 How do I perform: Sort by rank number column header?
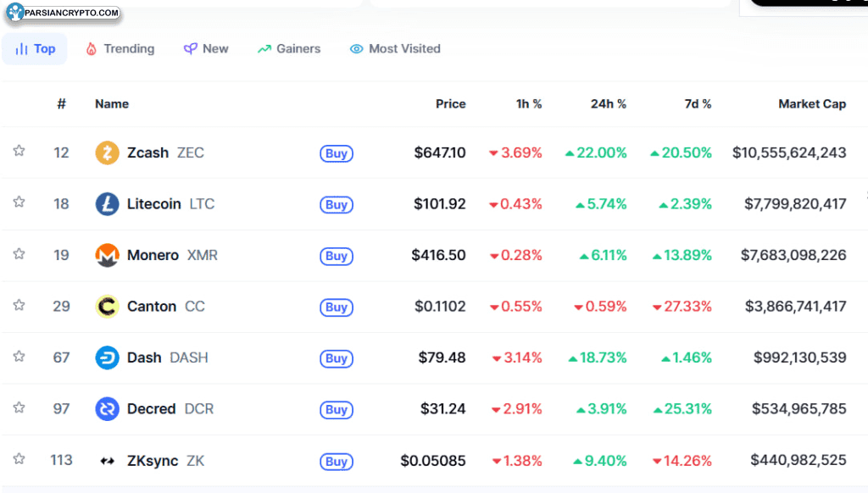(61, 104)
